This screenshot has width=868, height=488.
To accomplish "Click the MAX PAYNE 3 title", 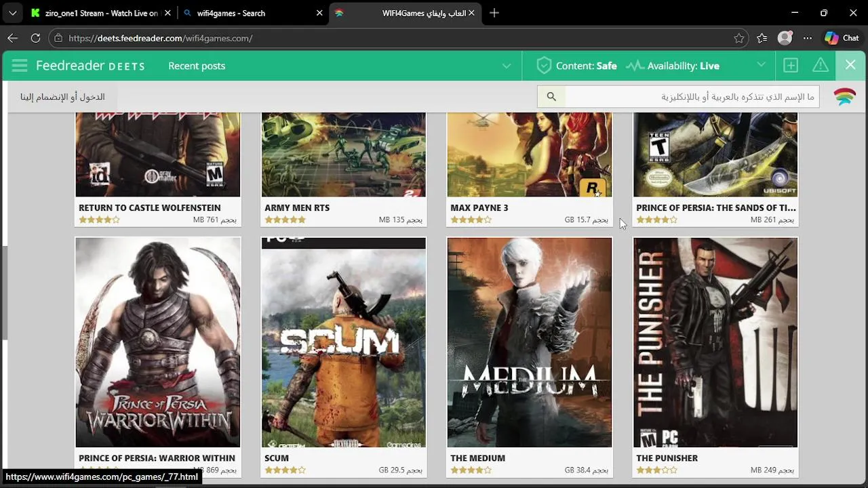I will tap(479, 207).
